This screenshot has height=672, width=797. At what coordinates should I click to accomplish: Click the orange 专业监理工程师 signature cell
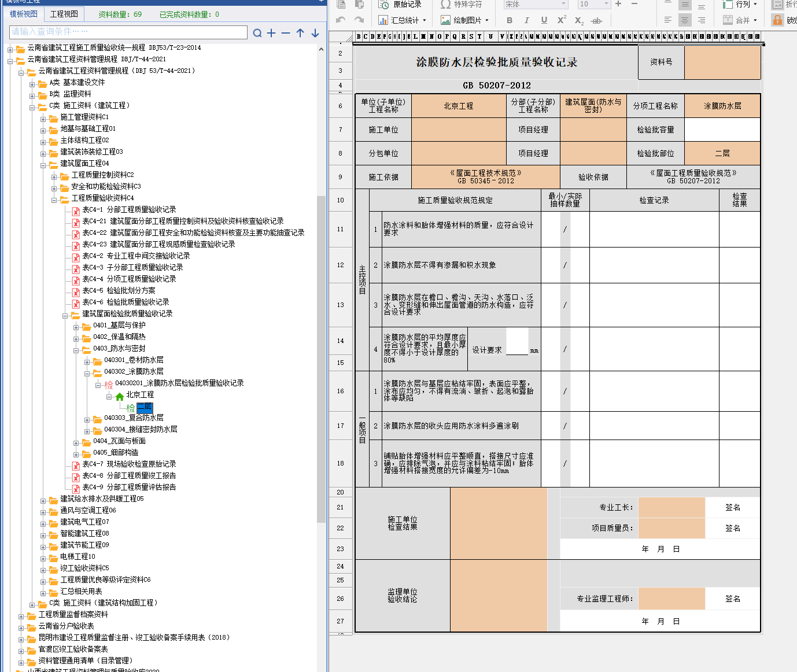point(671,599)
